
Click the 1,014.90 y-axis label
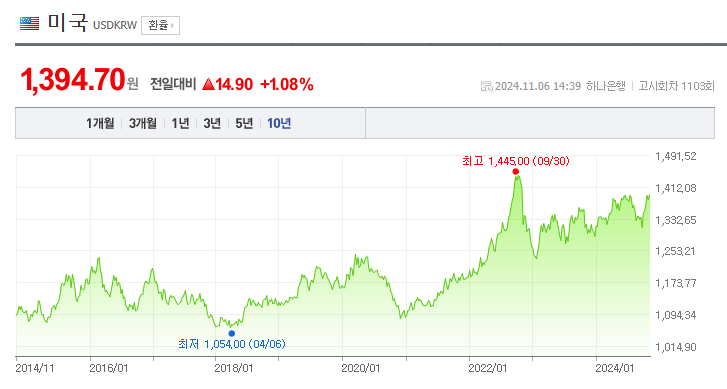point(676,347)
